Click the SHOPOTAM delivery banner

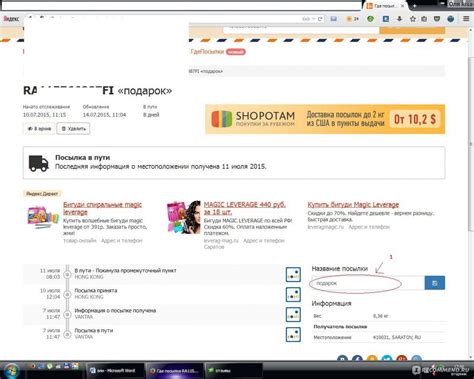(325, 119)
